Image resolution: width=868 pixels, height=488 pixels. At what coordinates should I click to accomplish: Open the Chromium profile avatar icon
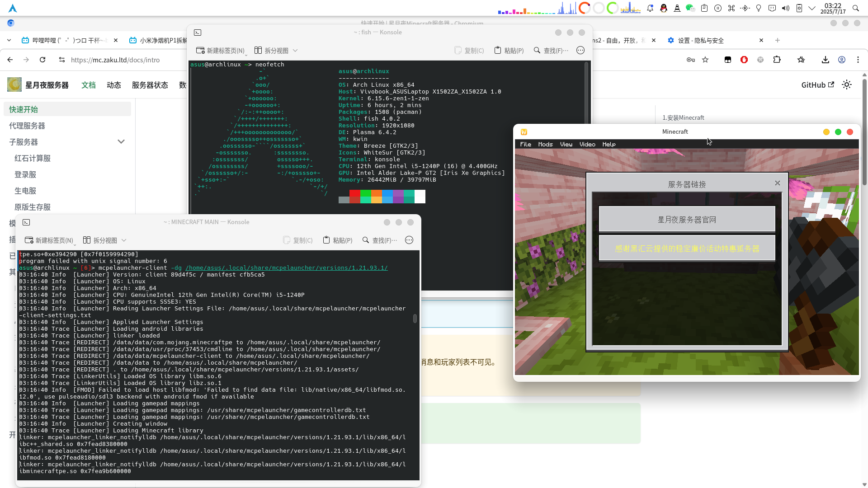coord(842,60)
